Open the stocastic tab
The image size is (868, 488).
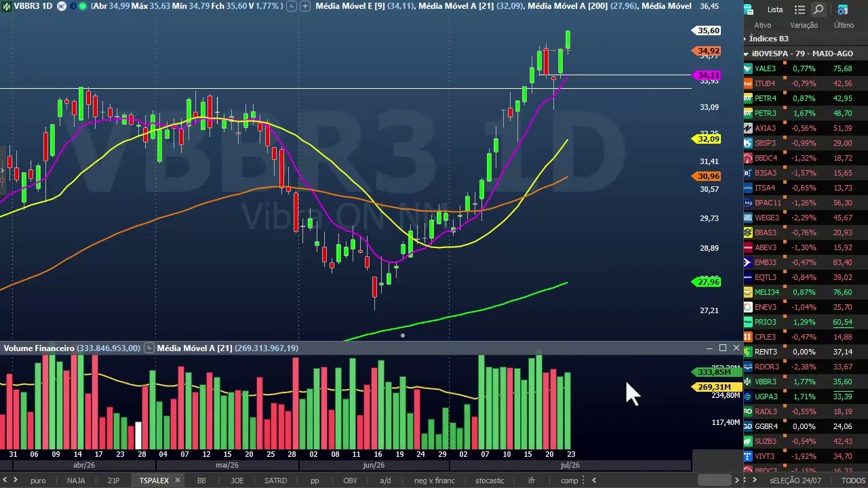[490, 481]
